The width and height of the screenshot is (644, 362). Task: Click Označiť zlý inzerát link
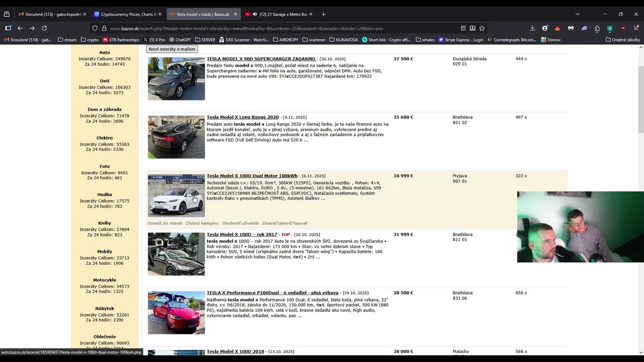[x=165, y=223]
